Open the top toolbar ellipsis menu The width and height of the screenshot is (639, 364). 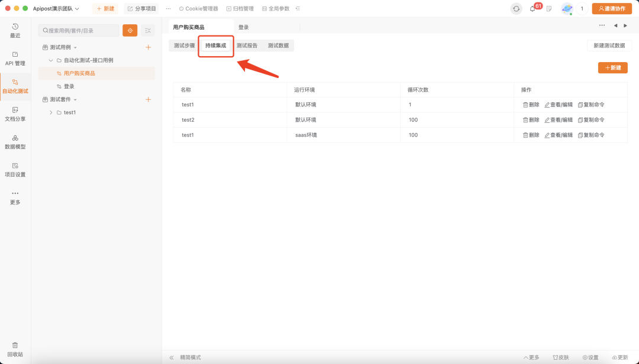point(168,8)
